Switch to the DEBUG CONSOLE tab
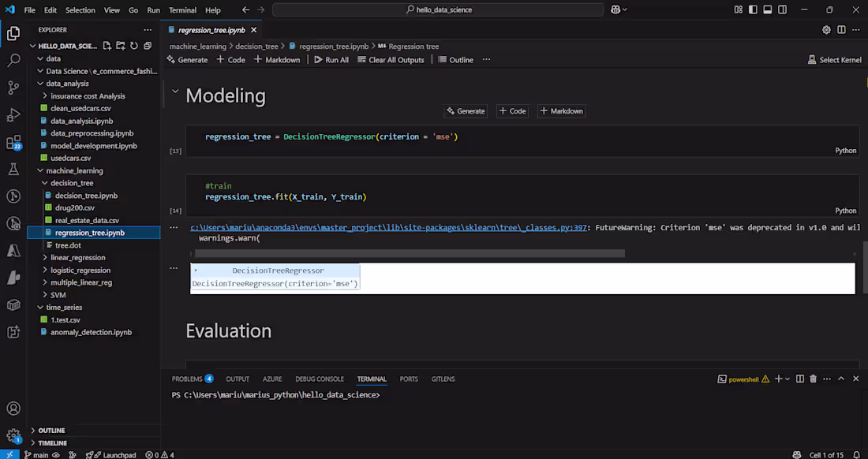 (320, 379)
